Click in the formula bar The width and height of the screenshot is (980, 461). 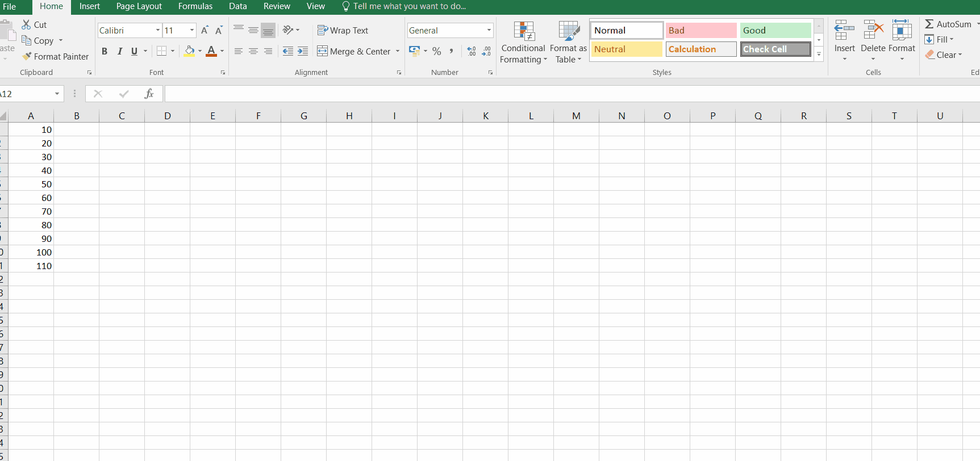point(572,94)
